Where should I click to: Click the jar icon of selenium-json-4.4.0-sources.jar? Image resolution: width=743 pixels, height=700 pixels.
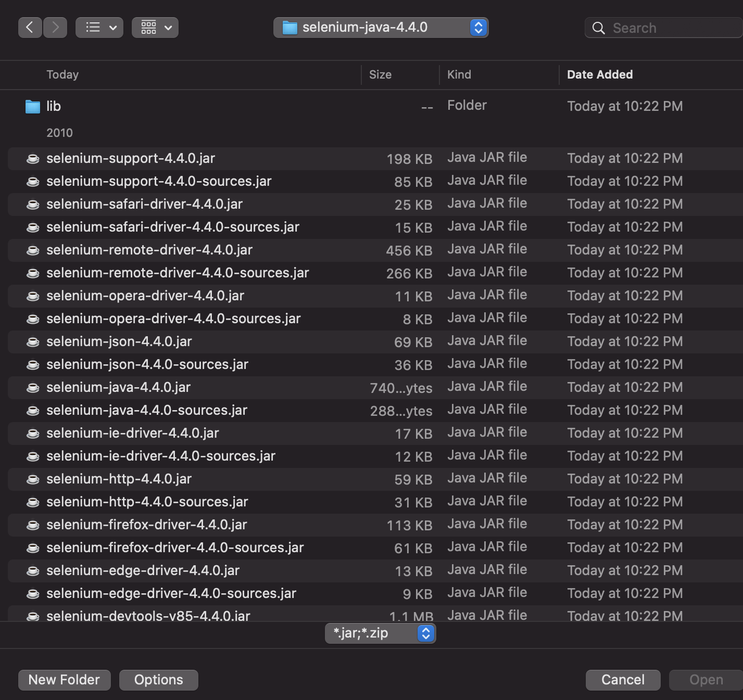(33, 365)
